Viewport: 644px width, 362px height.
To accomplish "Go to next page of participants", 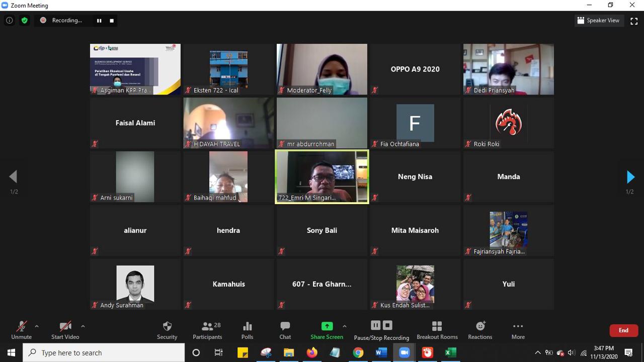I will tap(630, 177).
